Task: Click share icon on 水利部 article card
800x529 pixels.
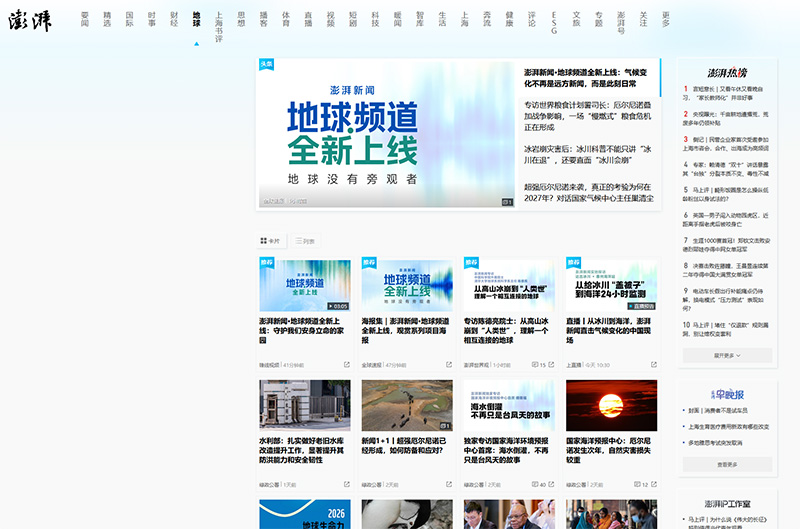Action: coord(347,484)
